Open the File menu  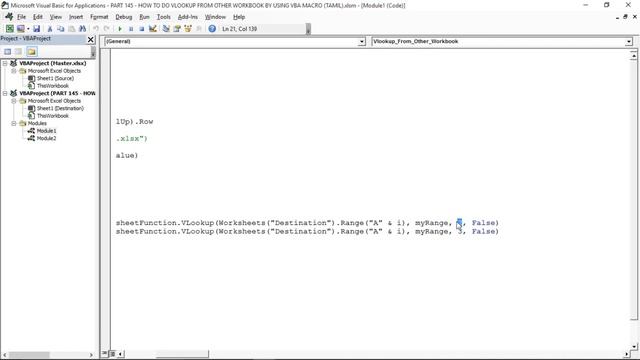point(21,17)
